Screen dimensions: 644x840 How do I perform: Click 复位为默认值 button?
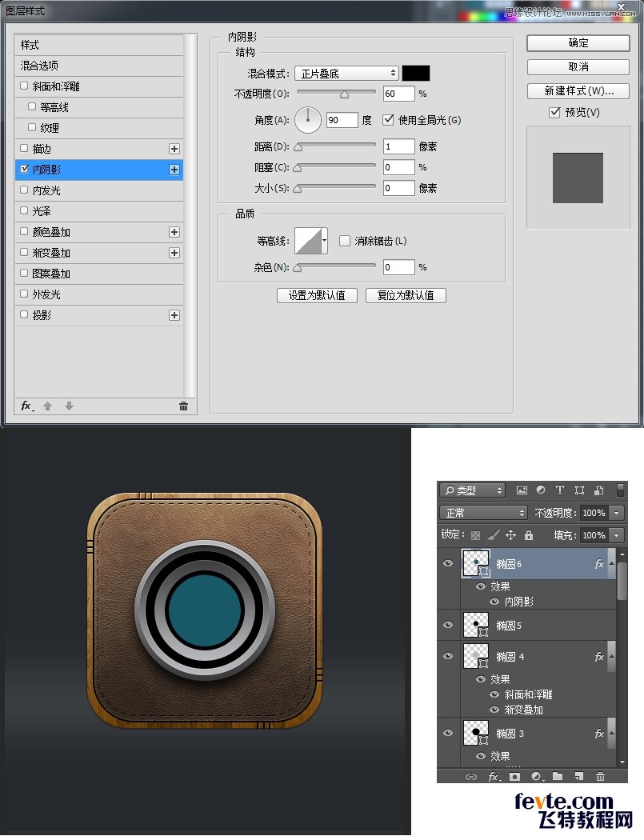tap(406, 295)
